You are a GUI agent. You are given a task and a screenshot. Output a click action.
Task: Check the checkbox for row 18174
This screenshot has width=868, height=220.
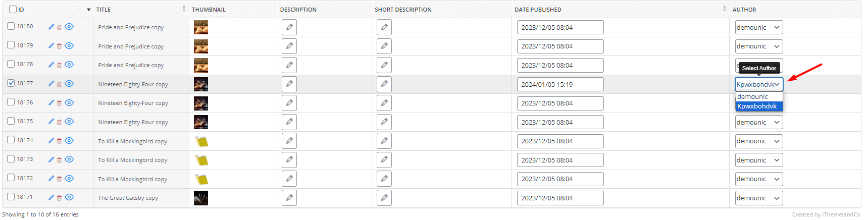click(x=11, y=140)
